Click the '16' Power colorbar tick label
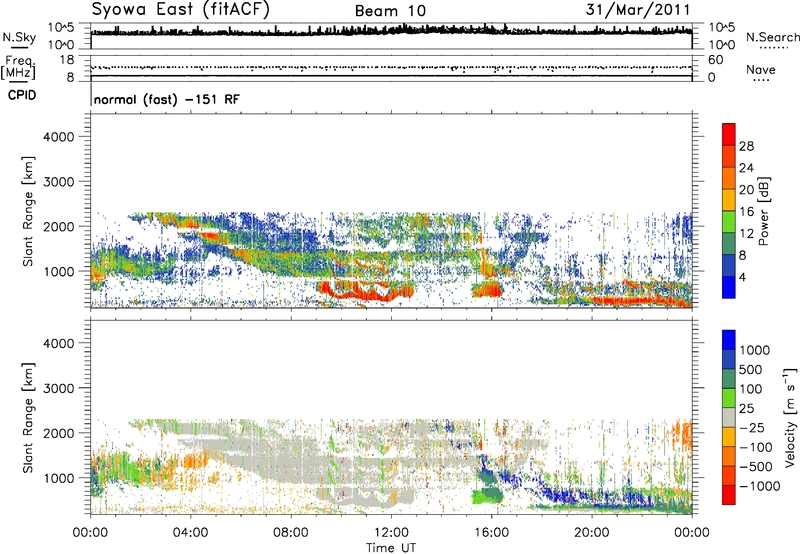The height and width of the screenshot is (554, 800). click(746, 212)
